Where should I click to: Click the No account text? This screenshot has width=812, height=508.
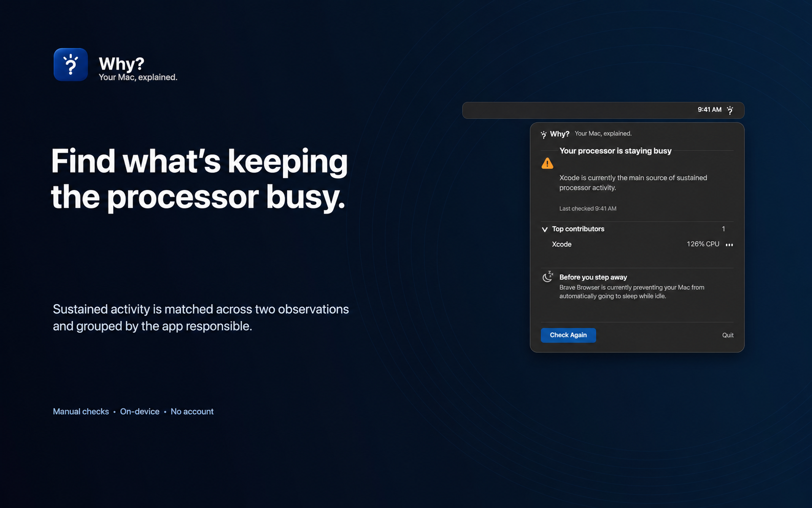pyautogui.click(x=192, y=412)
